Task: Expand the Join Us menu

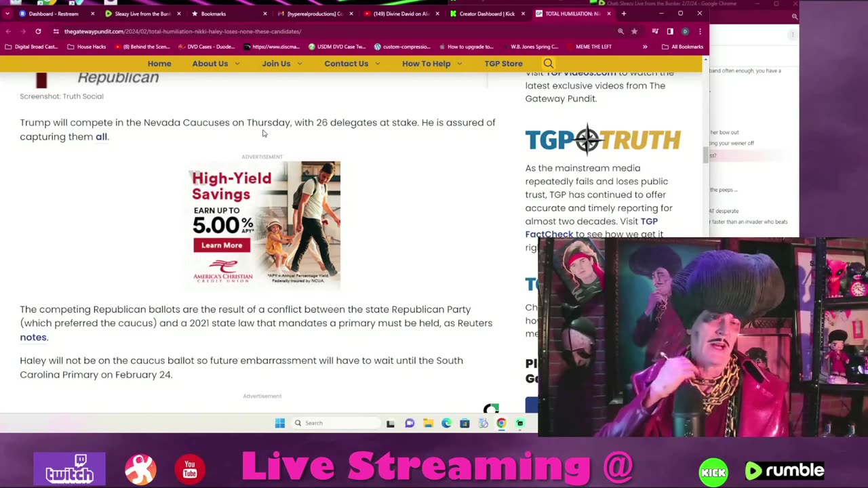Action: pos(282,64)
